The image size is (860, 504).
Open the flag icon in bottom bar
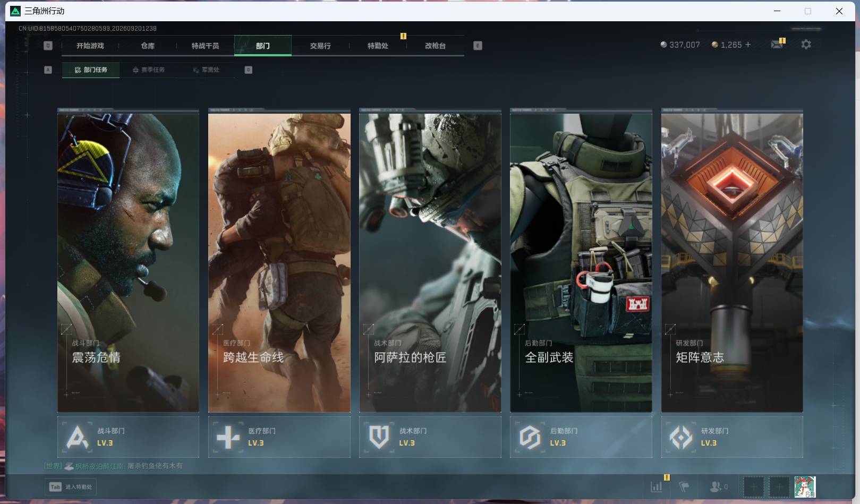(x=684, y=486)
